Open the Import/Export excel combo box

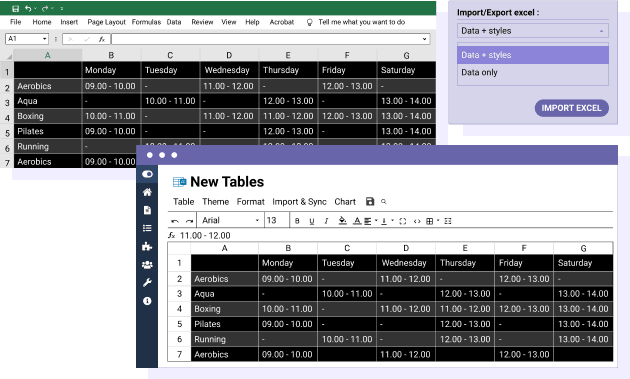[533, 31]
